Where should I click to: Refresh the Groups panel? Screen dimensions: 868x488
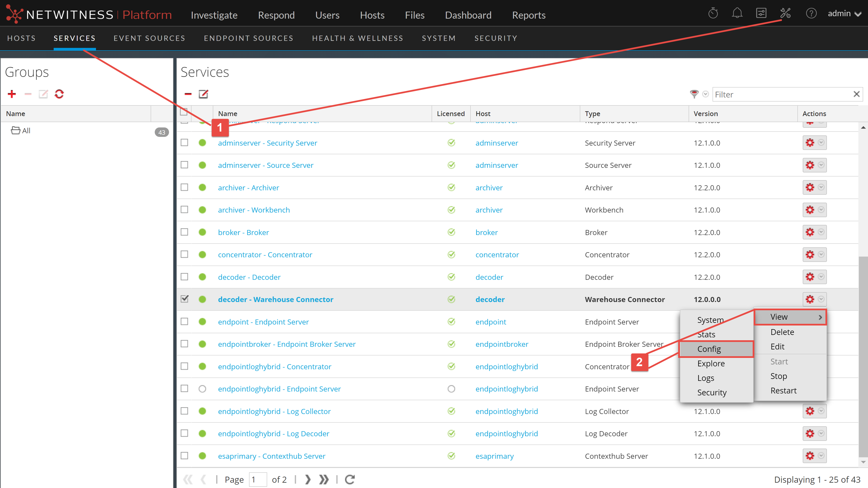coord(59,94)
